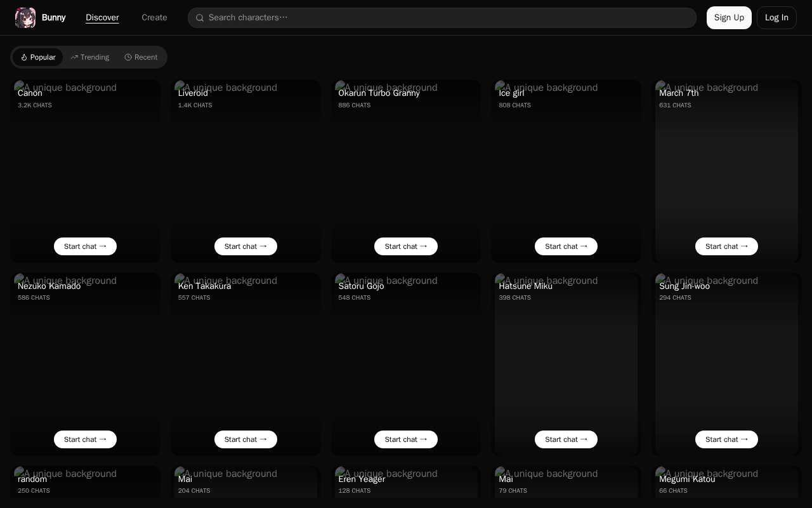Click the magnifier icon in search bar

coord(200,18)
